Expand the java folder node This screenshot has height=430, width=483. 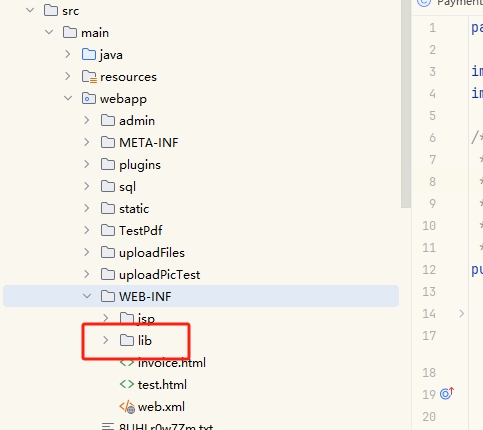[68, 54]
